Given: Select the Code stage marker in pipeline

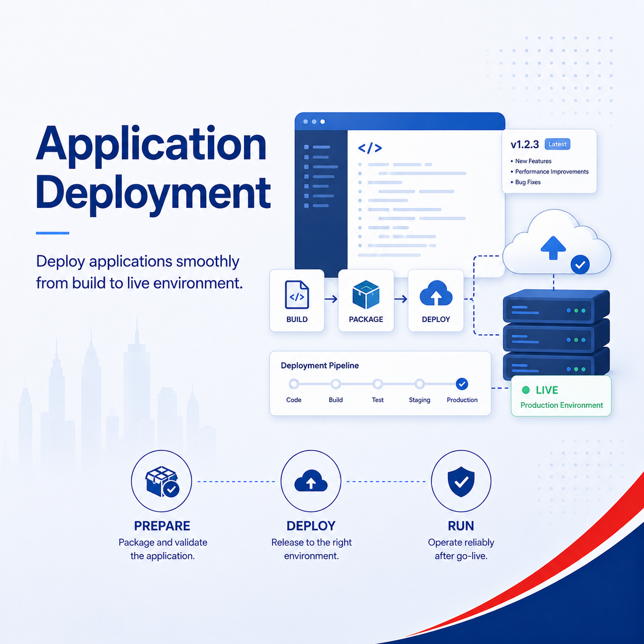Looking at the screenshot, I should click(294, 384).
